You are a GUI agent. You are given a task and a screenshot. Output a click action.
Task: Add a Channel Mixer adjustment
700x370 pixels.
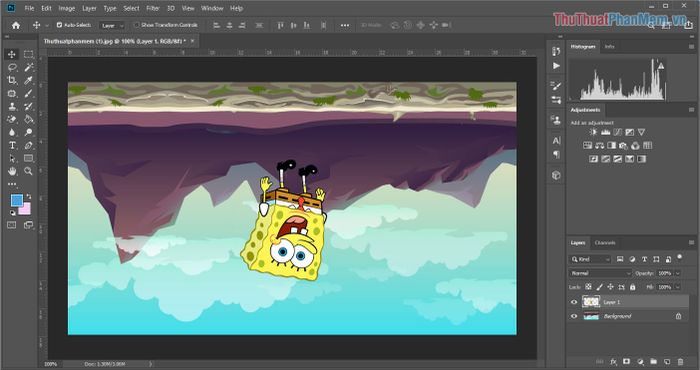point(636,146)
